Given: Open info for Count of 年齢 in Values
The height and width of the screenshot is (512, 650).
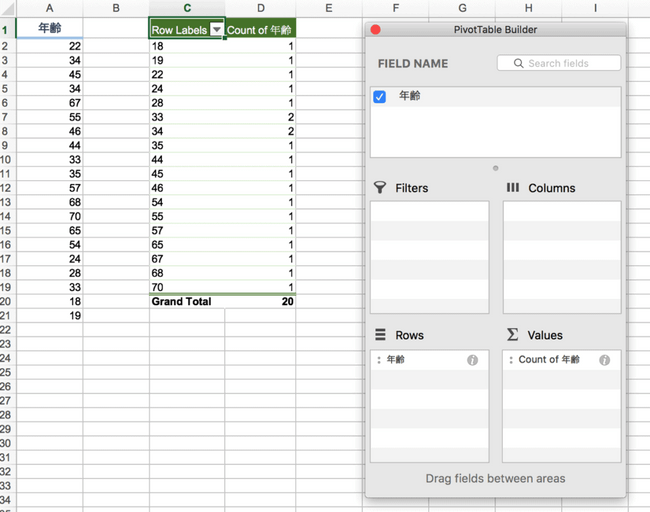Looking at the screenshot, I should (x=604, y=360).
